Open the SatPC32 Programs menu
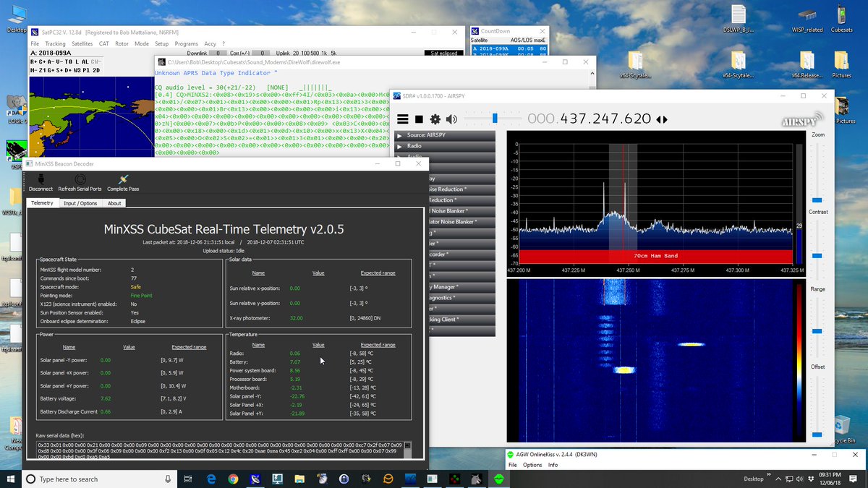The width and height of the screenshot is (868, 488). [186, 43]
